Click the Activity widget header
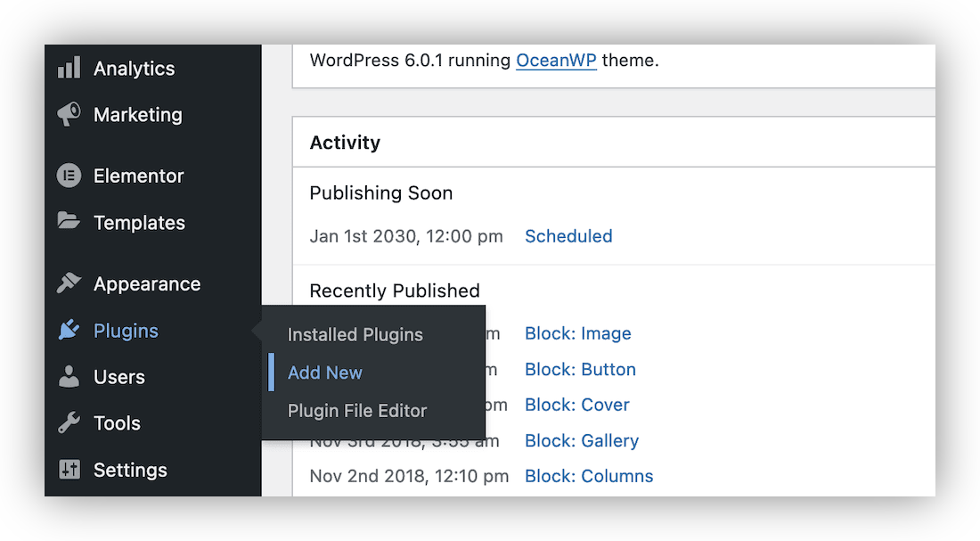Screen dimensions: 980x541 pos(345,143)
